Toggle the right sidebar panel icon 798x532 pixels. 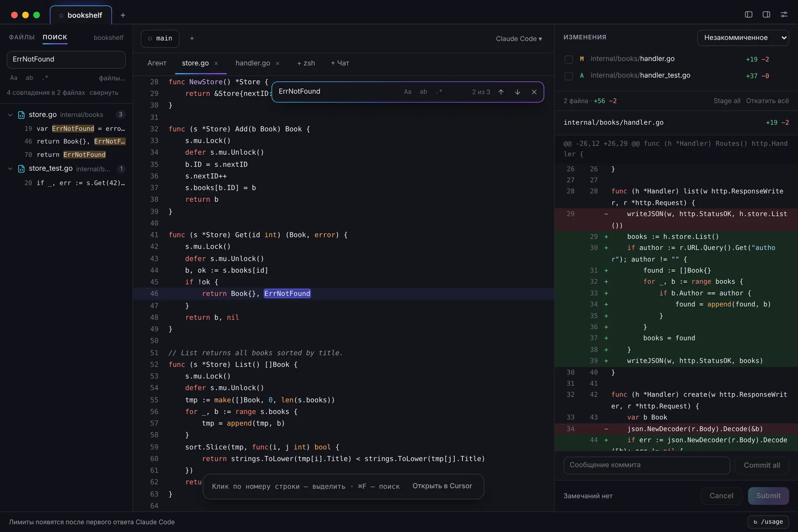coord(767,14)
